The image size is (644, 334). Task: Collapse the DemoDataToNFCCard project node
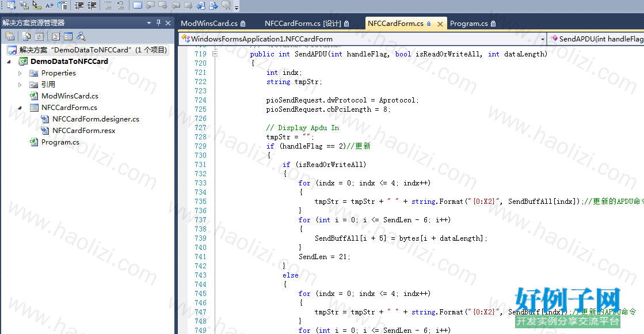tap(9, 62)
